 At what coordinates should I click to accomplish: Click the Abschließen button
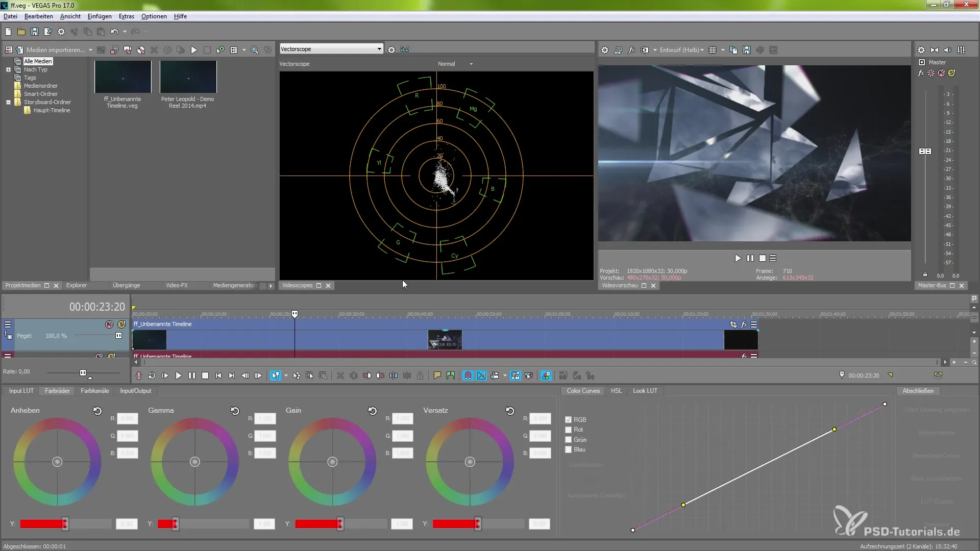coord(918,391)
